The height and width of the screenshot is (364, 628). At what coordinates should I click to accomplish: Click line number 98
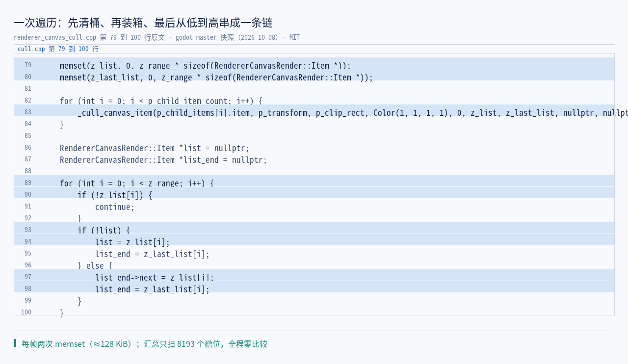click(27, 289)
